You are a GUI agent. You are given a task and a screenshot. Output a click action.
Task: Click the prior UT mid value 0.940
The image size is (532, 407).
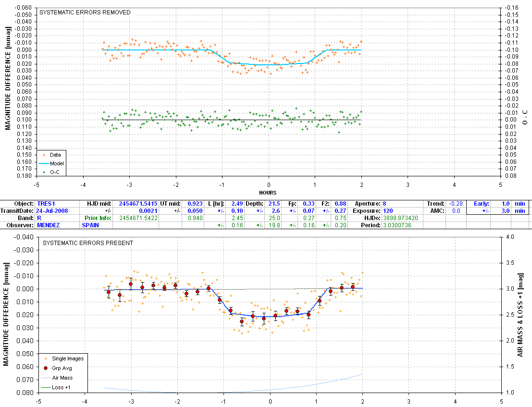pyautogui.click(x=195, y=218)
